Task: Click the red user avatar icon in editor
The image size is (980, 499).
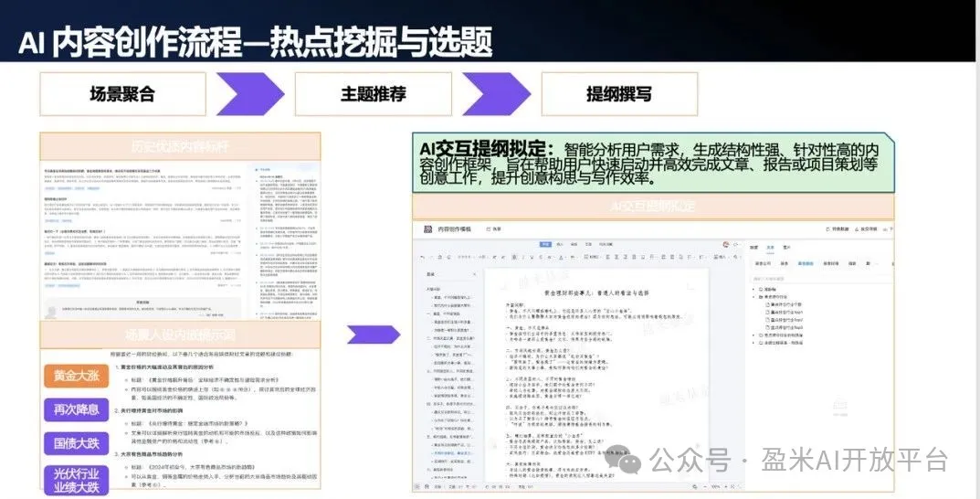Action: (x=724, y=245)
